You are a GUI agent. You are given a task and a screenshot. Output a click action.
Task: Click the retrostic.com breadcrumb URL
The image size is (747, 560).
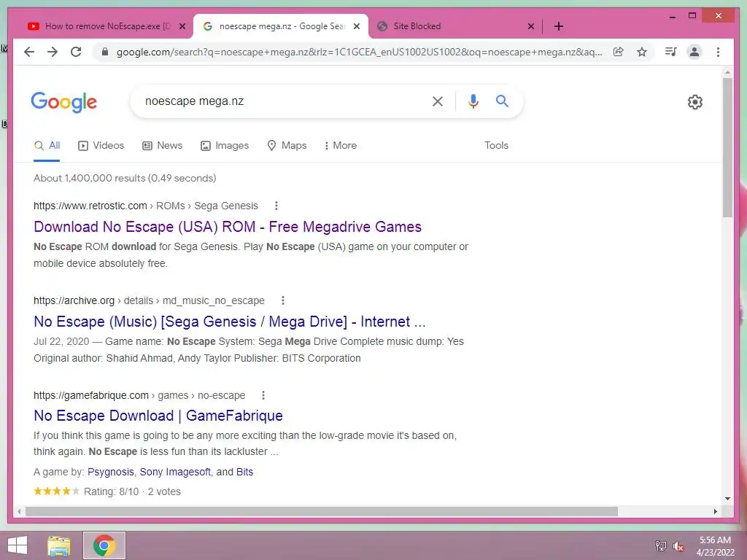click(x=146, y=206)
